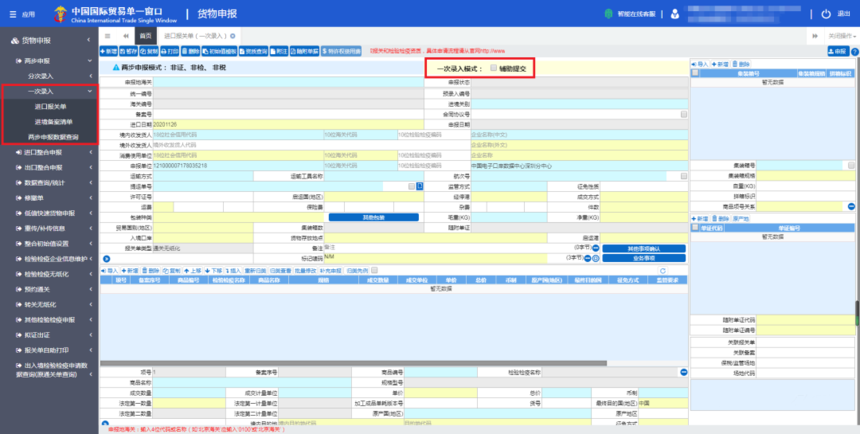This screenshot has height=434, width=860.
Task: Expand the 进口整合申报 sidebar section
Action: click(x=50, y=152)
